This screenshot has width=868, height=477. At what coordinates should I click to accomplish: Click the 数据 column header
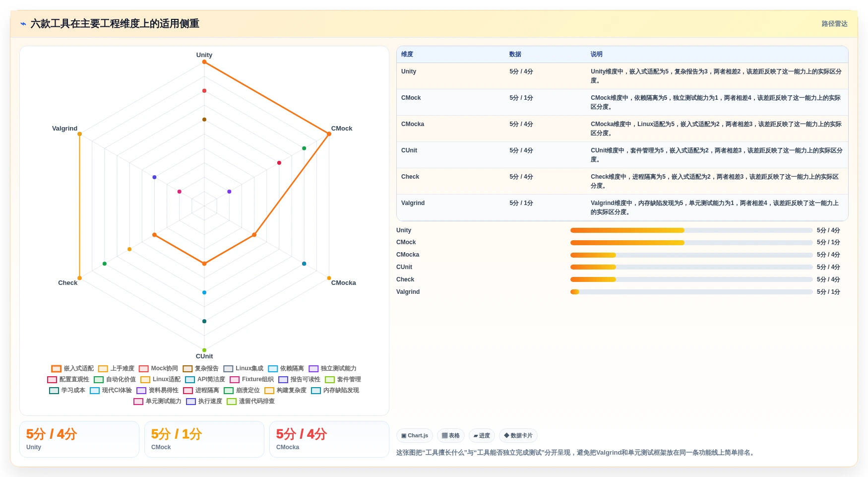pyautogui.click(x=515, y=55)
